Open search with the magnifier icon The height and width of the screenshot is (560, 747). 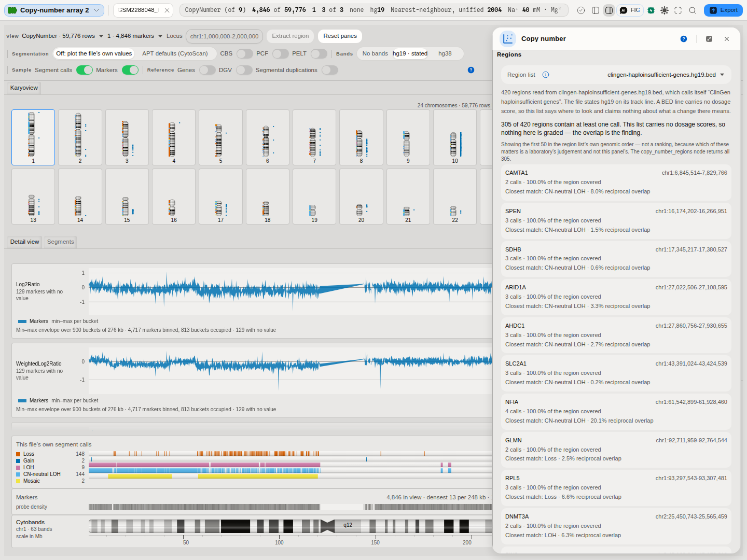[x=693, y=10]
